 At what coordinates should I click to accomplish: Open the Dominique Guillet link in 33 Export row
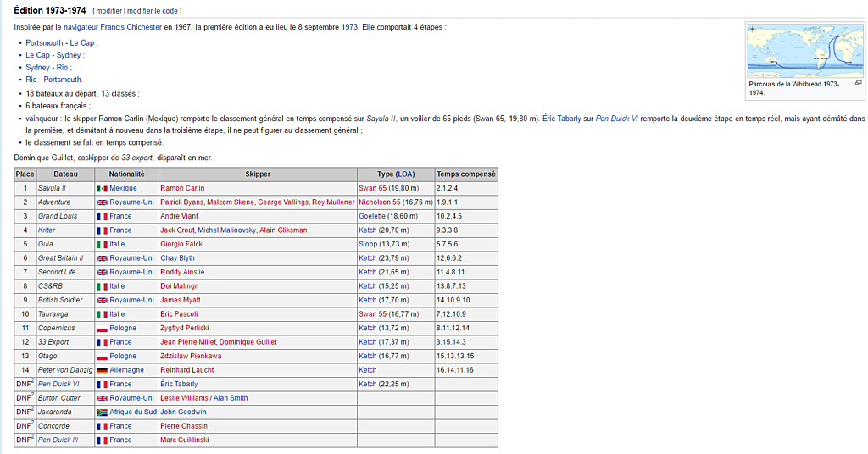[248, 342]
